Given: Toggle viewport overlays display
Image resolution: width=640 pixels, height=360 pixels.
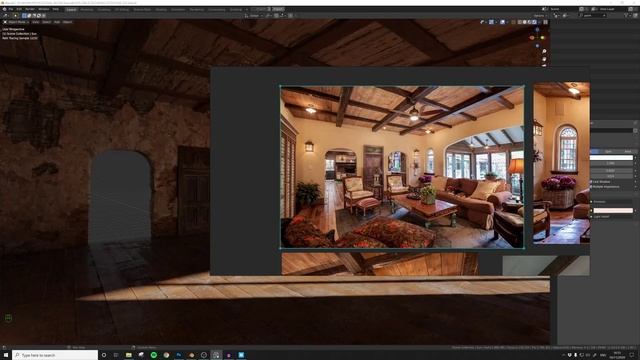Looking at the screenshot, I should point(502,22).
